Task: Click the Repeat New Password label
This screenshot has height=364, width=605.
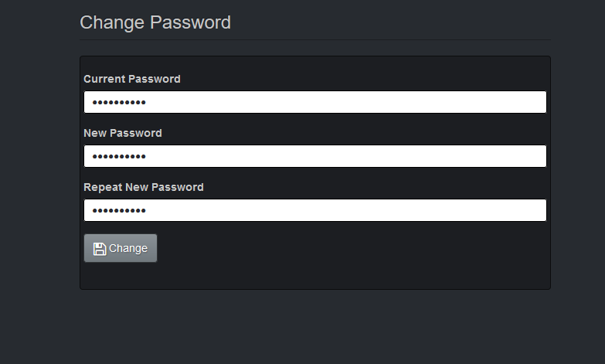Action: [x=144, y=187]
